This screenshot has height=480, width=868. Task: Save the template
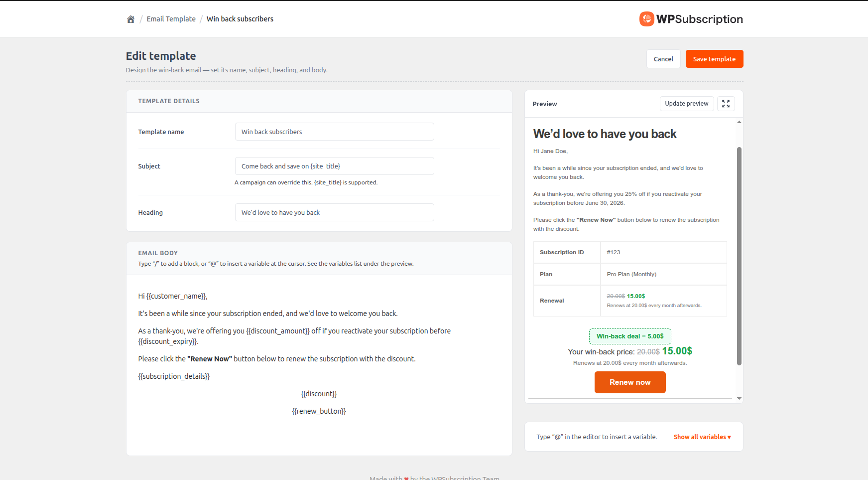click(x=714, y=59)
